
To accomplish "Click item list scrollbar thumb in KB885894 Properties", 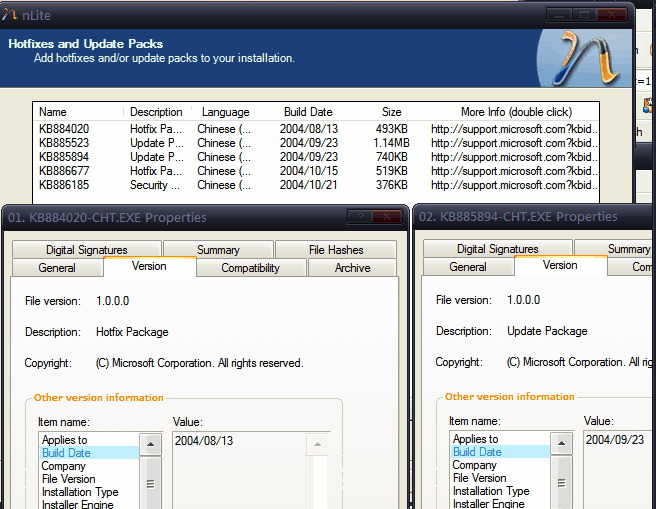I will pos(561,483).
